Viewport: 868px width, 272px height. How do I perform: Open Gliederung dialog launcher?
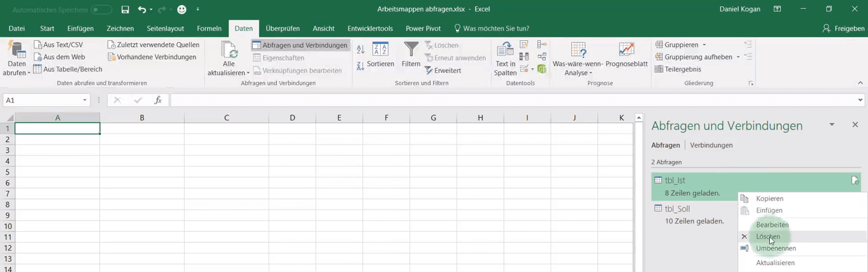pos(751,83)
